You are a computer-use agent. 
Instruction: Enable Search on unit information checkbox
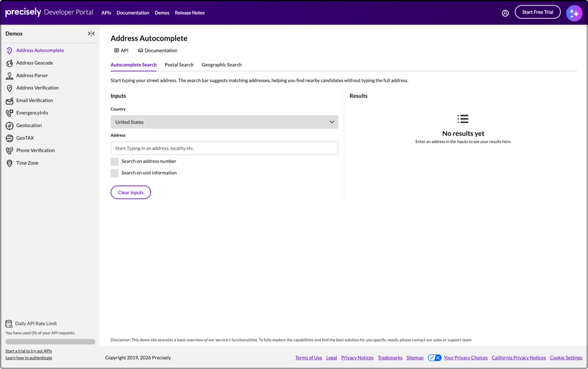click(115, 173)
